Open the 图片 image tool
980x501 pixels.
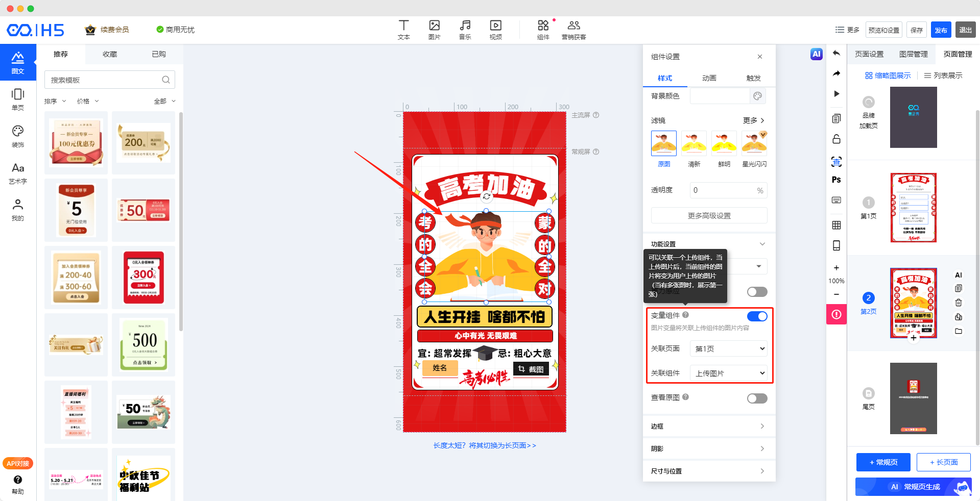[434, 30]
